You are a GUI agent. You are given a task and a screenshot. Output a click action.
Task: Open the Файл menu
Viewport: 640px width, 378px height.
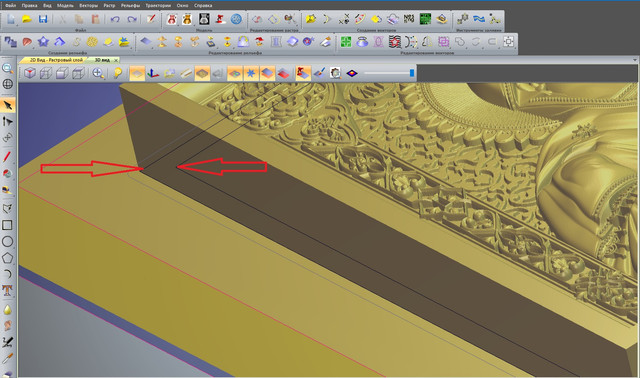coord(11,5)
